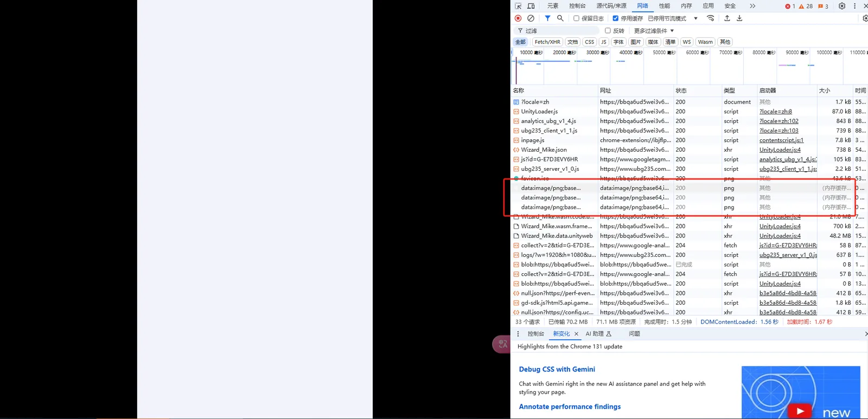This screenshot has width=868, height=419.
Task: Select 字体 type filter
Action: coord(618,42)
